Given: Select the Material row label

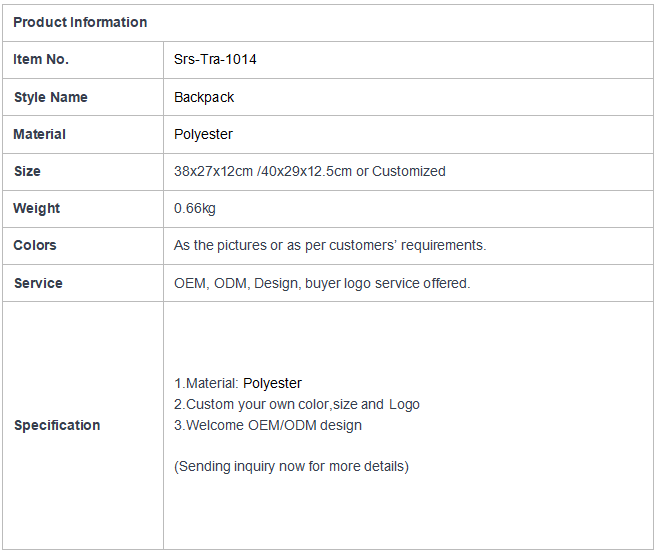Looking at the screenshot, I should (39, 134).
